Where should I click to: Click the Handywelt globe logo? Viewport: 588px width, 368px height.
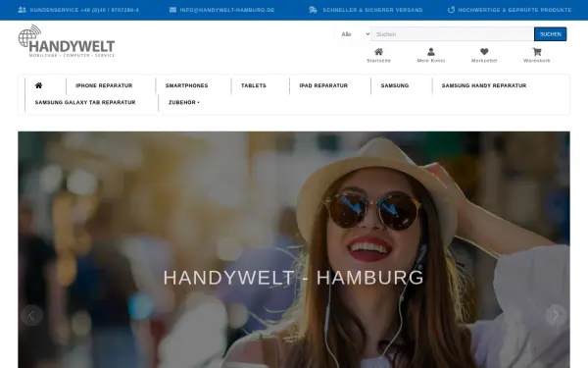67,41
